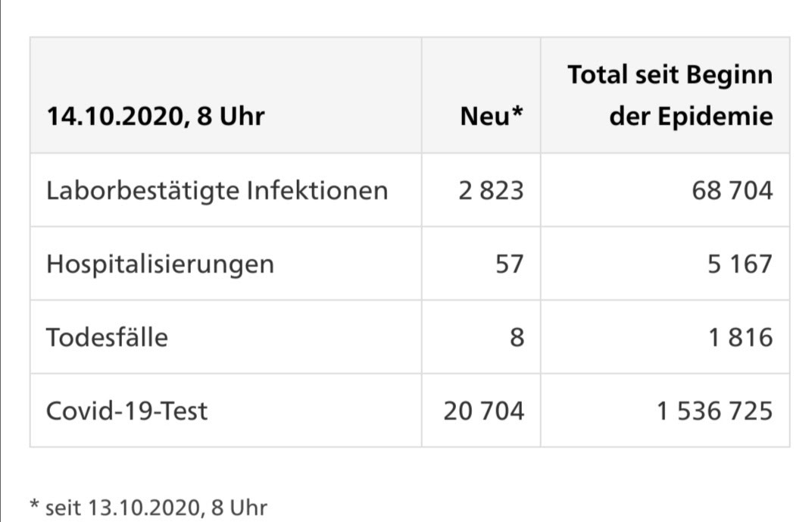Click the asterisk before the footnote
Screen dimensions: 812x522
(34, 505)
